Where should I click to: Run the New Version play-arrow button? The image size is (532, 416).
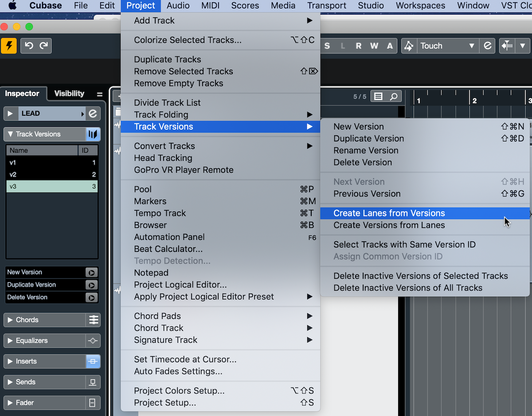coord(91,272)
